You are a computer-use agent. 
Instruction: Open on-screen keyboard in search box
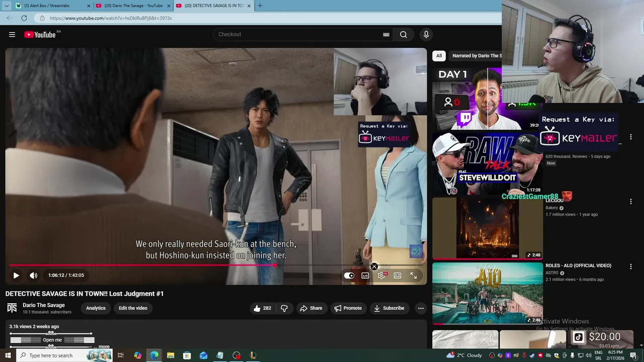pos(386,35)
